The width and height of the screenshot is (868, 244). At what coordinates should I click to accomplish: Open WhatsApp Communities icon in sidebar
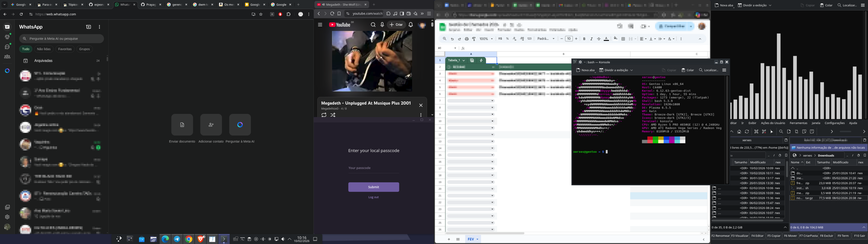pyautogui.click(x=7, y=56)
